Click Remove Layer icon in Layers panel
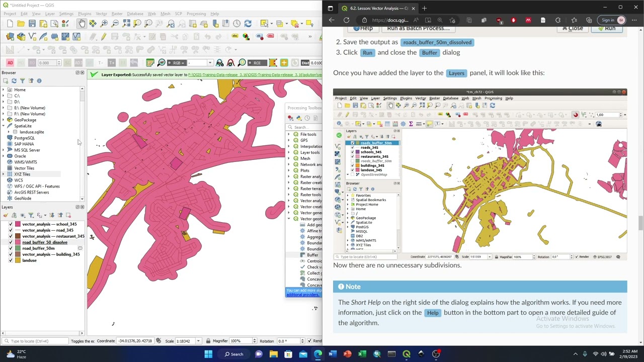The image size is (644, 362). tap(68, 215)
